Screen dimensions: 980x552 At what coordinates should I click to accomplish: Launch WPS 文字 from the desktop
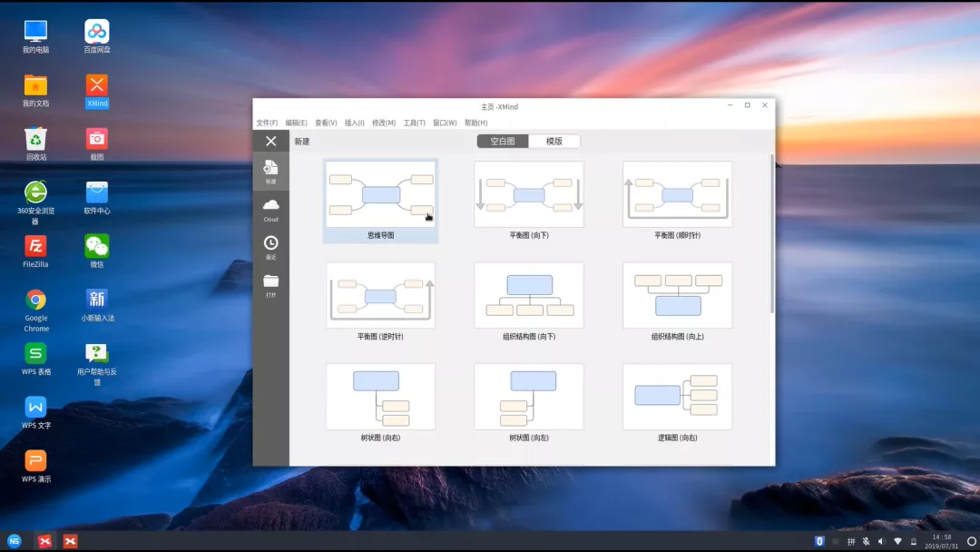pos(35,412)
